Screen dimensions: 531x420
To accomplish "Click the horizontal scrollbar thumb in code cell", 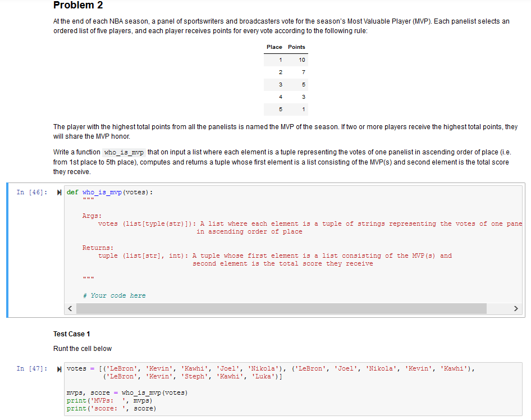I will click(281, 309).
